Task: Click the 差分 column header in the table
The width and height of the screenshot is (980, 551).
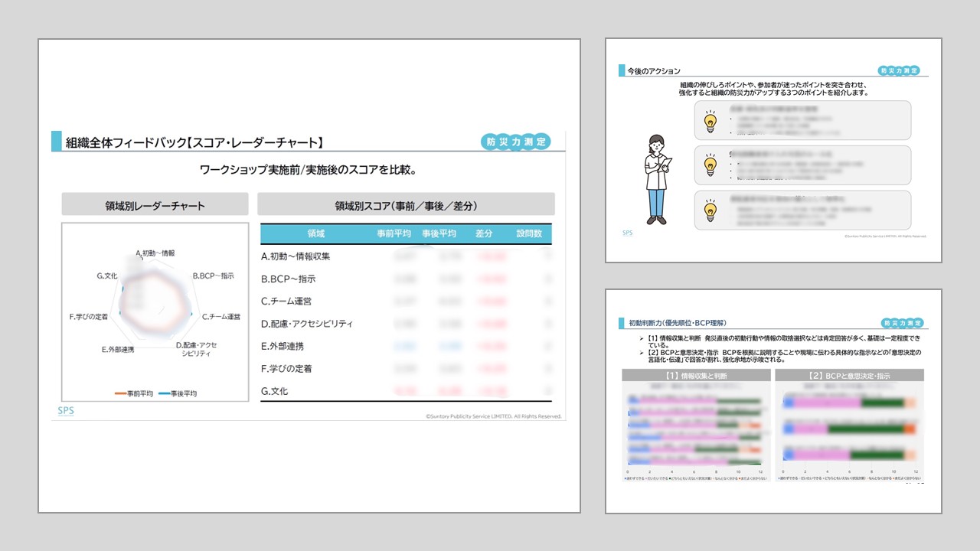Action: [x=484, y=233]
